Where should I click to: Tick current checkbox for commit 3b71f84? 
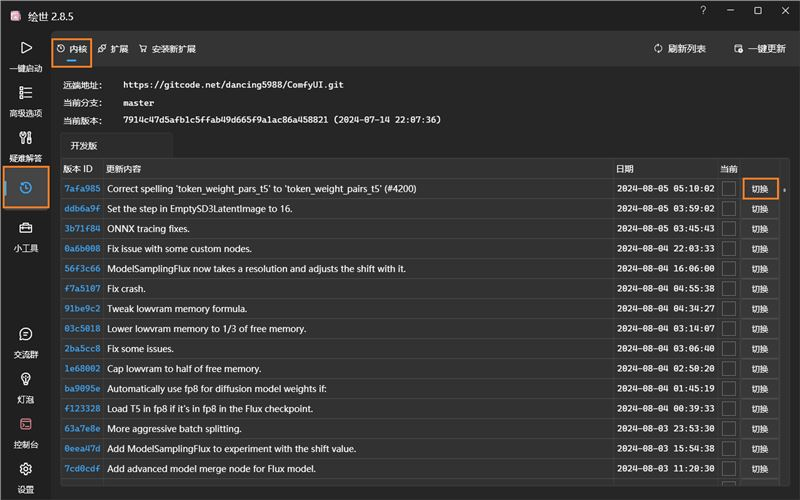729,228
